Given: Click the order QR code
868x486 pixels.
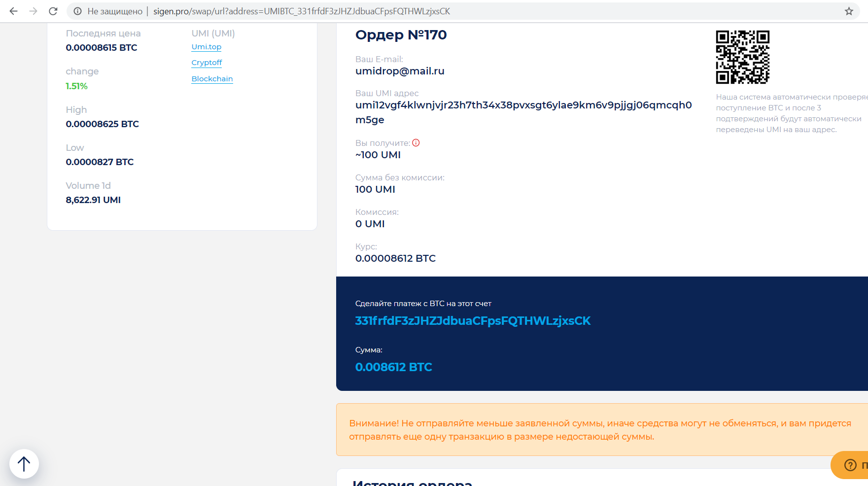Looking at the screenshot, I should point(743,57).
